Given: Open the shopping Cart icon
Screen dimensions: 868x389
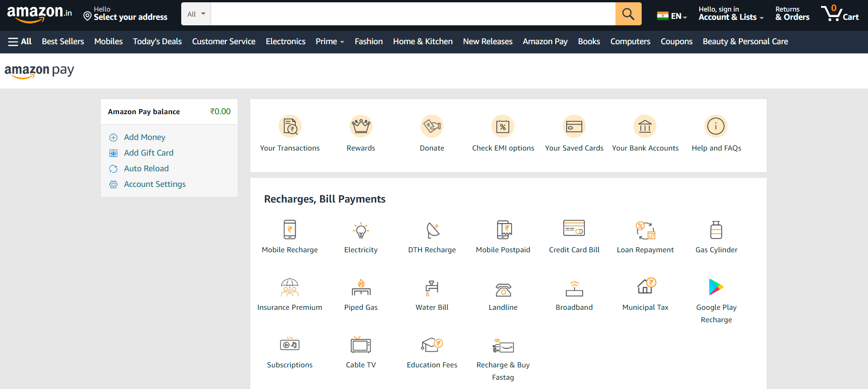Looking at the screenshot, I should [x=840, y=13].
